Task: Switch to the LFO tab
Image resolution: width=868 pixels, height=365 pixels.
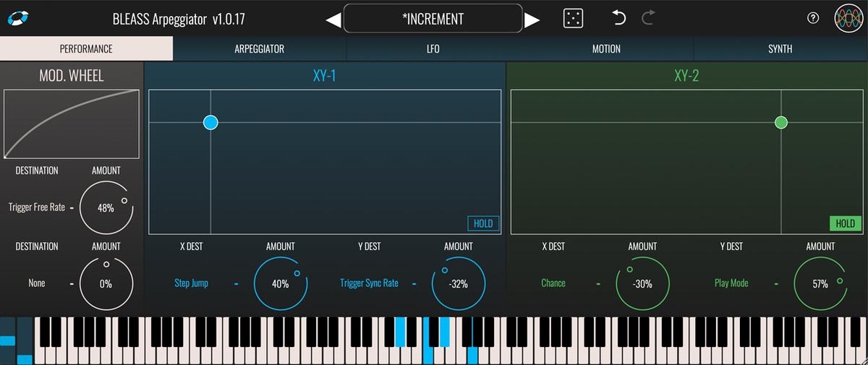Action: [x=433, y=49]
